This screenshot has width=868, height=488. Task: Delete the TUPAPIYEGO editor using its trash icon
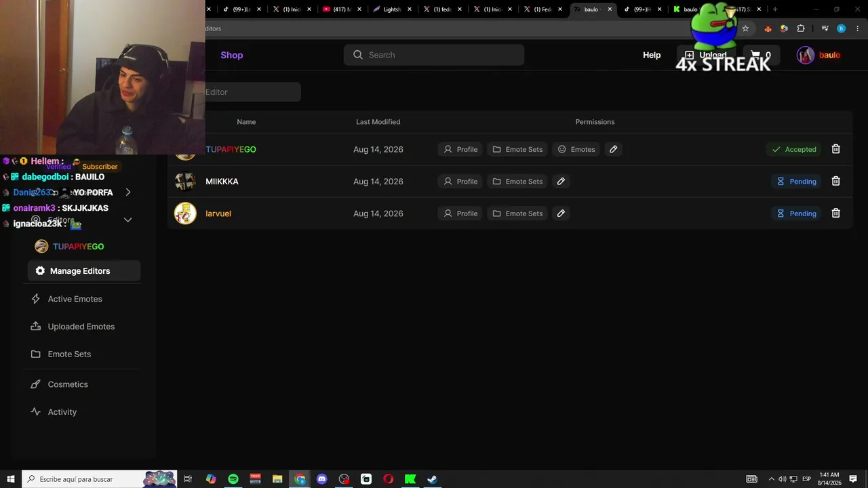click(835, 149)
